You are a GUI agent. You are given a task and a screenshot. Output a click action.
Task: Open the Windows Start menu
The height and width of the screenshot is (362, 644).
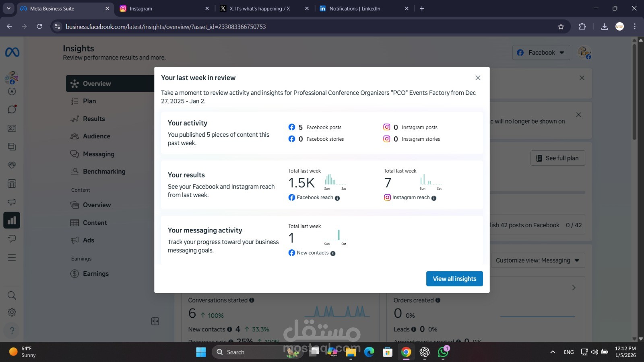(201, 352)
